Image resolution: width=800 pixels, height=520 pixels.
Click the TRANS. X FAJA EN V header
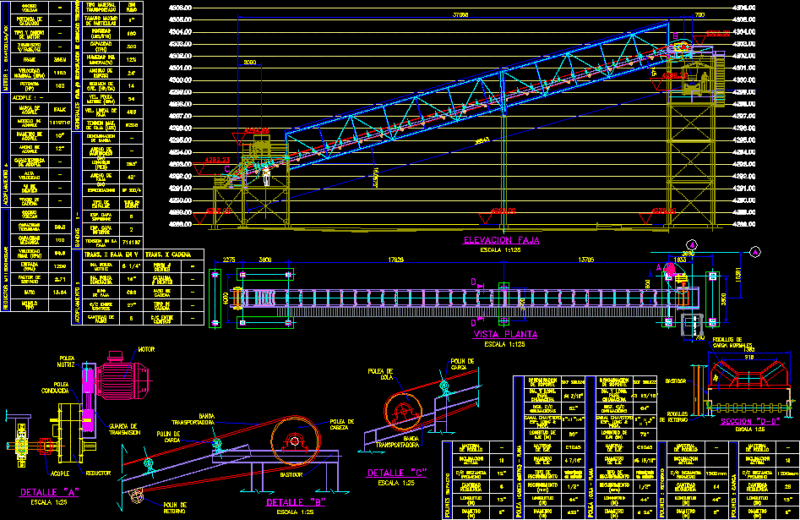pos(111,254)
